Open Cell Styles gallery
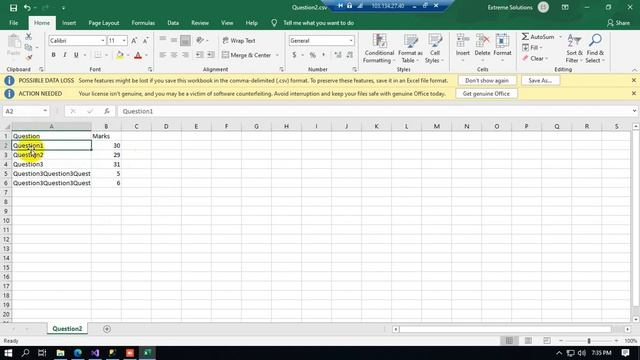The image size is (640, 360). [434, 49]
